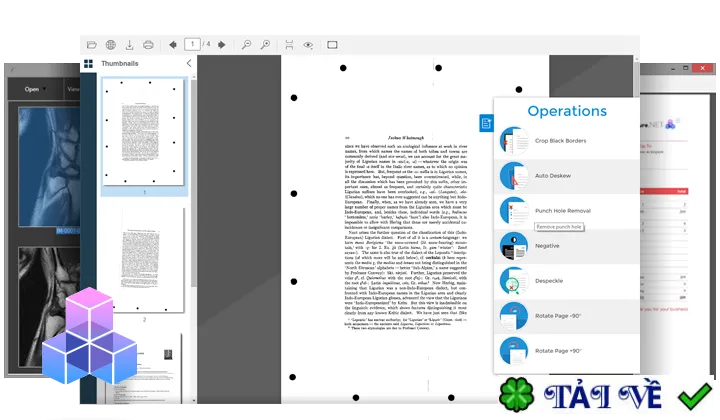The width and height of the screenshot is (720, 420).
Task: Open the eye view-mode dropdown
Action: [x=308, y=45]
